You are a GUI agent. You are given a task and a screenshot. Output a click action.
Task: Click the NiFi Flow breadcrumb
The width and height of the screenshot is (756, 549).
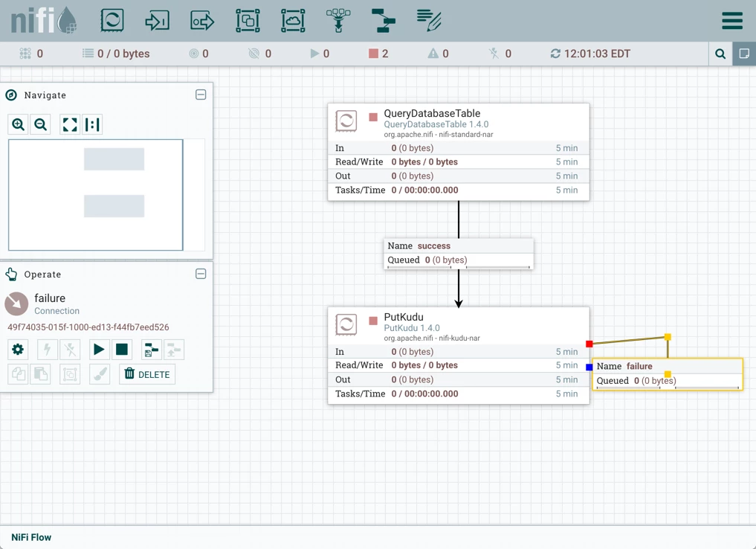point(31,537)
